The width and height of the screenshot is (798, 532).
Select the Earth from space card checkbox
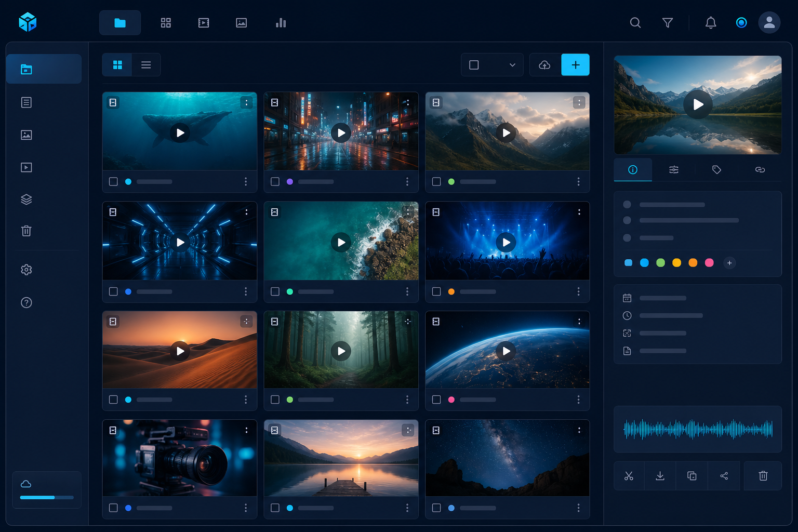[436, 400]
